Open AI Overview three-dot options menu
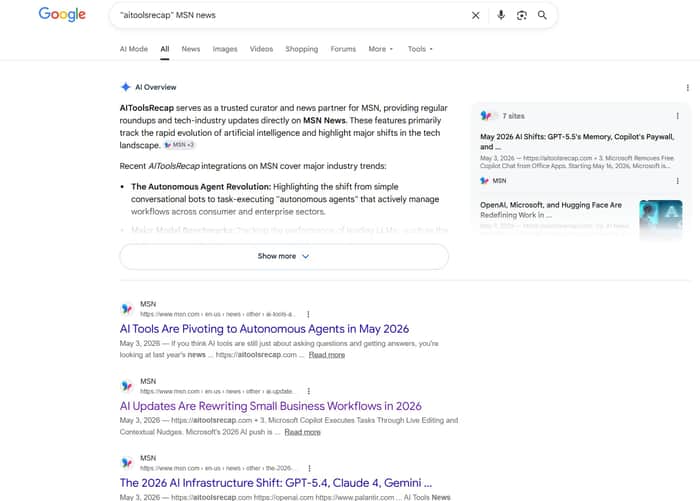This screenshot has width=700, height=501. click(x=688, y=88)
